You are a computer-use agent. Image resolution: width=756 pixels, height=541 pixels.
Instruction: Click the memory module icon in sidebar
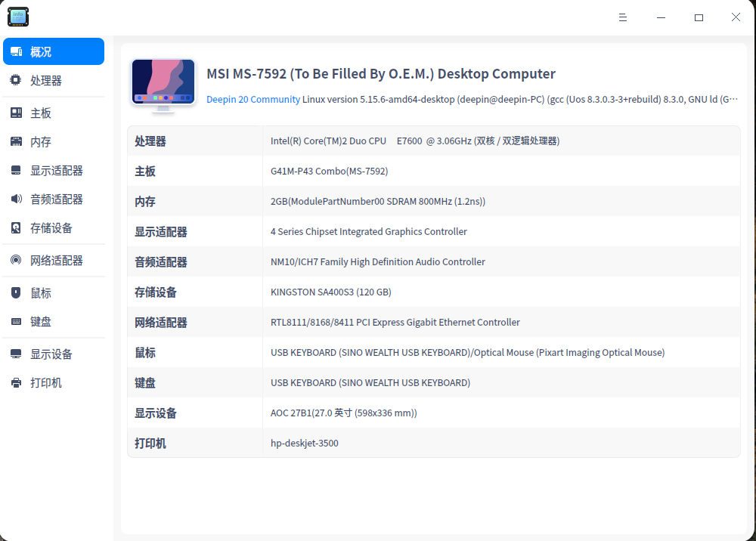16,141
